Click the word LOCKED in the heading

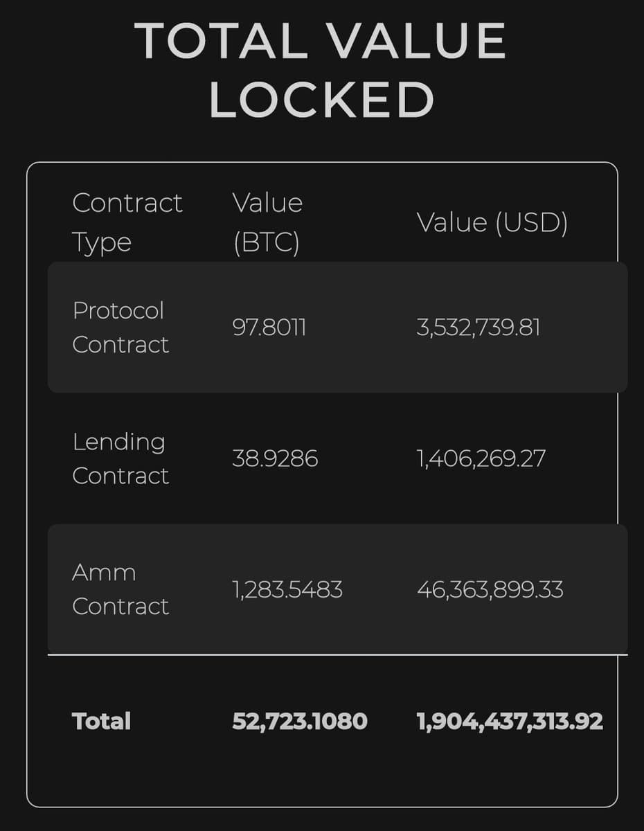321,100
